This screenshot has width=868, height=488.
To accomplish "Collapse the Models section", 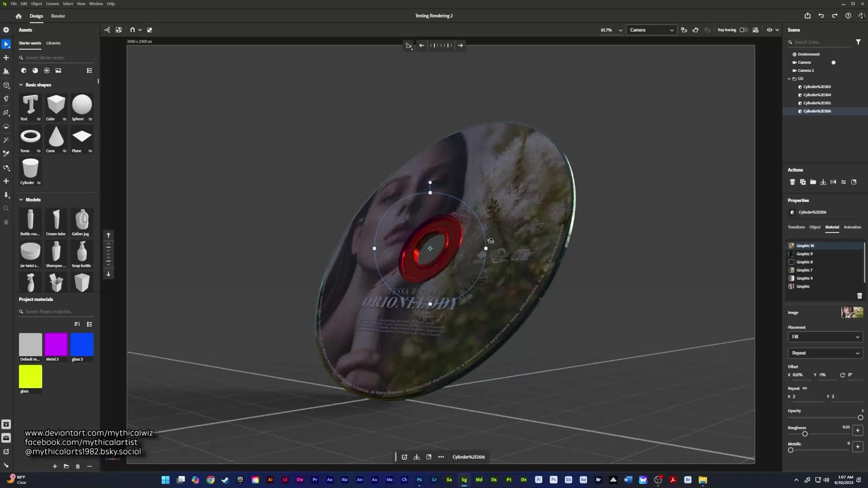I will click(x=21, y=199).
